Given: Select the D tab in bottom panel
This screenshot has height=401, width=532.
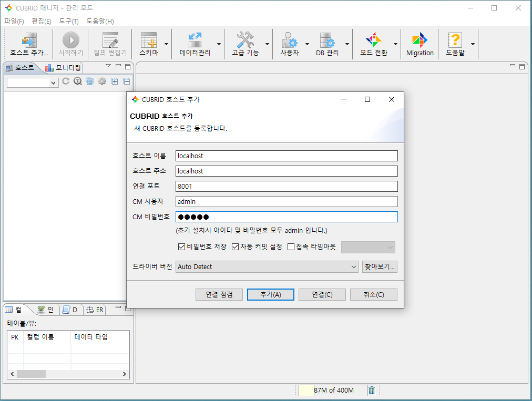Looking at the screenshot, I should point(70,310).
